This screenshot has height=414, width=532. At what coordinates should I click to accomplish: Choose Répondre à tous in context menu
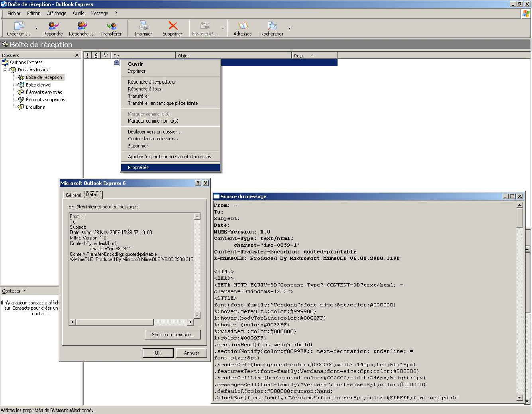coord(170,89)
